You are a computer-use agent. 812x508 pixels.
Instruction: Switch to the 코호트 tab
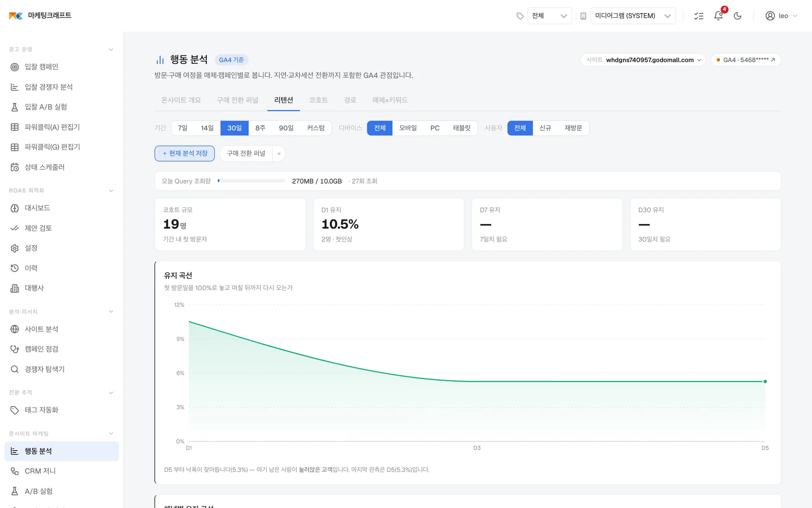[x=318, y=100]
